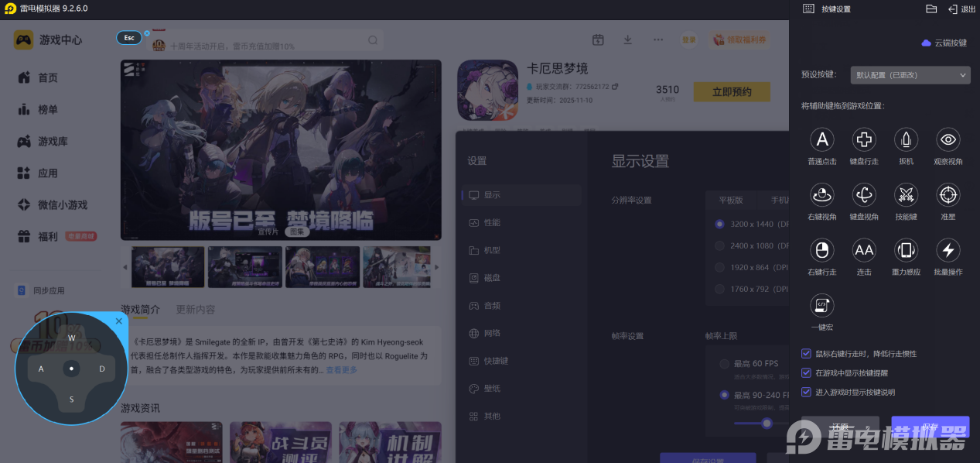The height and width of the screenshot is (463, 980).
Task: Select the 准星 crosshair icon
Action: click(x=948, y=194)
